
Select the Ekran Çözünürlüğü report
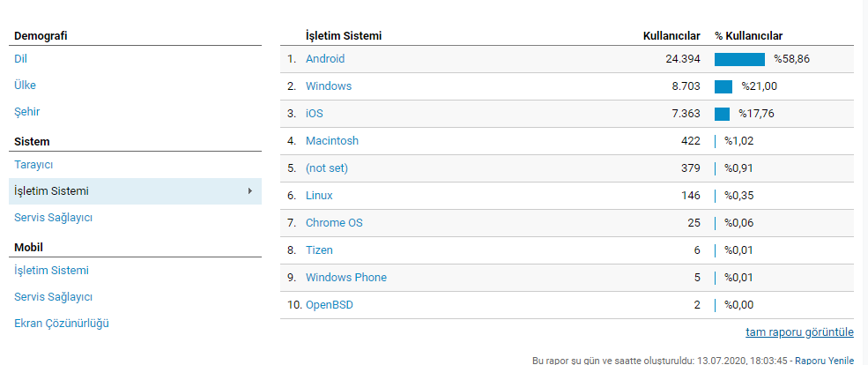62,324
